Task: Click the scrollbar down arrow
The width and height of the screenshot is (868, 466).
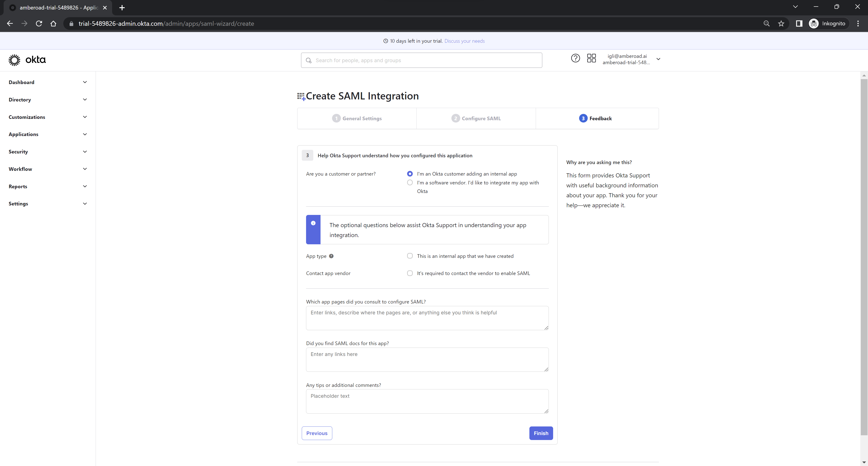Action: tap(864, 462)
